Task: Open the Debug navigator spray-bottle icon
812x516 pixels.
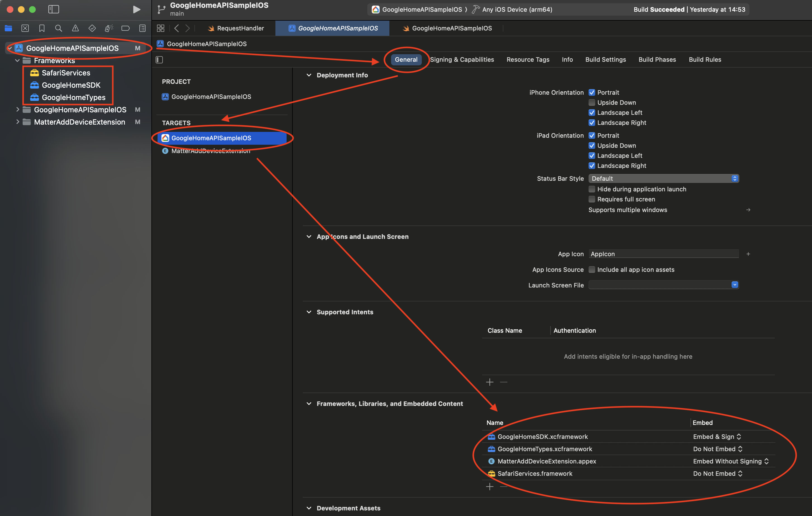Action: pos(109,28)
